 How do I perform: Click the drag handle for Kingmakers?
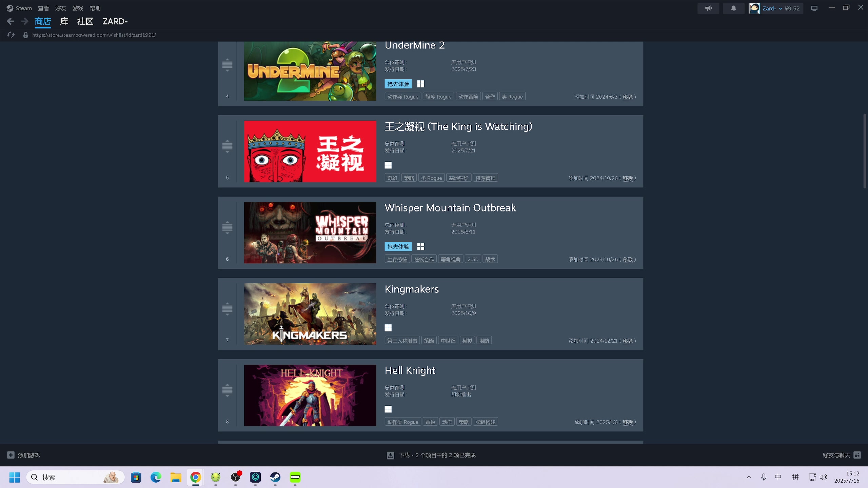(227, 309)
